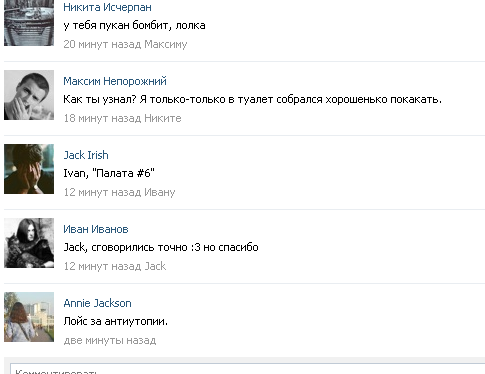Follow the 'Максиму' reply-to link

166,44
